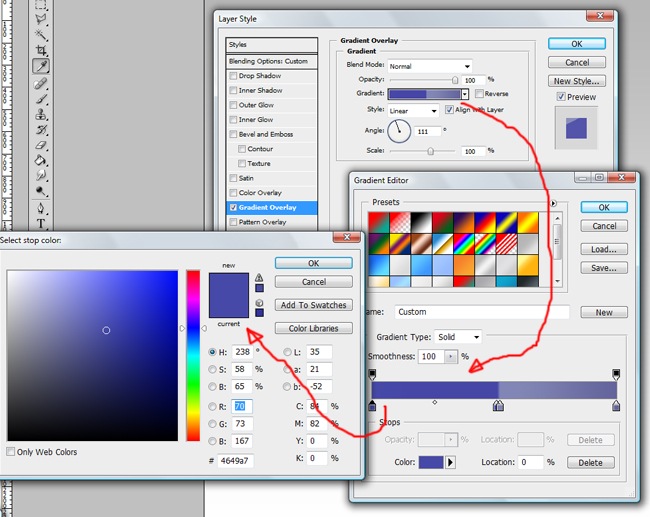The image size is (650, 517).
Task: Toggle the Reverse gradient checkbox
Action: pos(478,94)
